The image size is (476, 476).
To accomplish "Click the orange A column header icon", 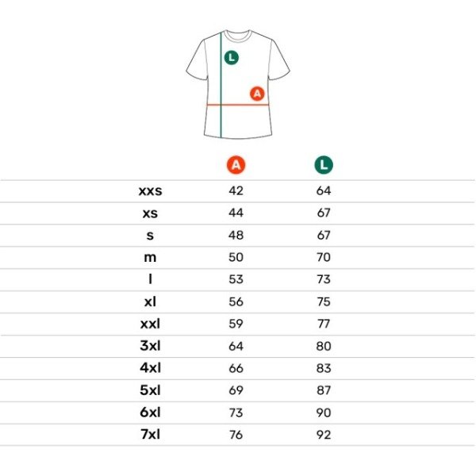I will (236, 165).
